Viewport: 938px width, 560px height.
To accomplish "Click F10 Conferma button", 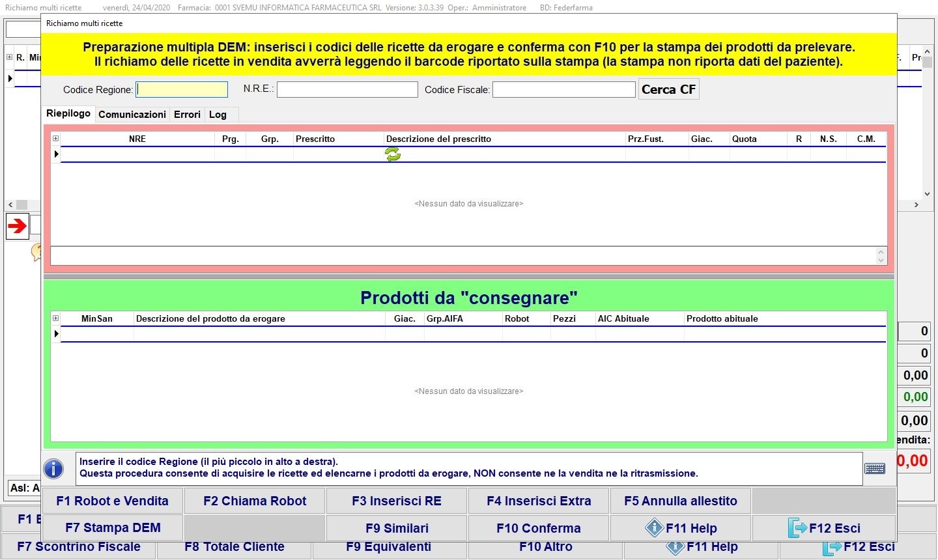I will point(538,528).
